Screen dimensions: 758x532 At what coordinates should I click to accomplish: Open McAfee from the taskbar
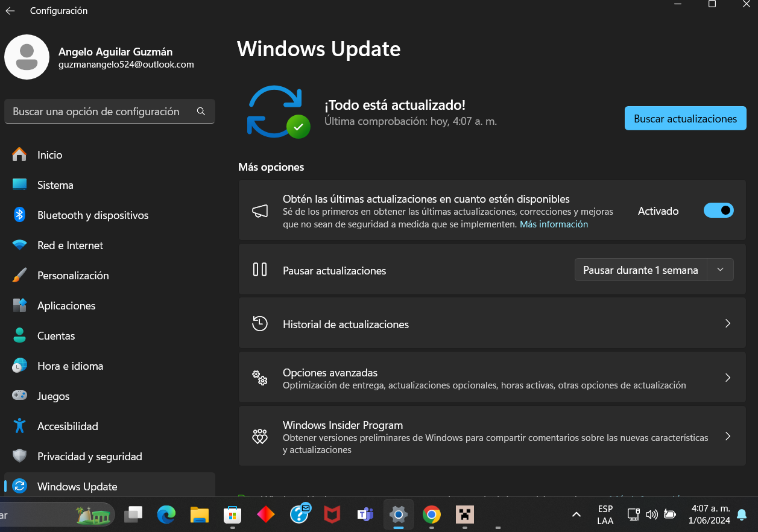click(332, 515)
